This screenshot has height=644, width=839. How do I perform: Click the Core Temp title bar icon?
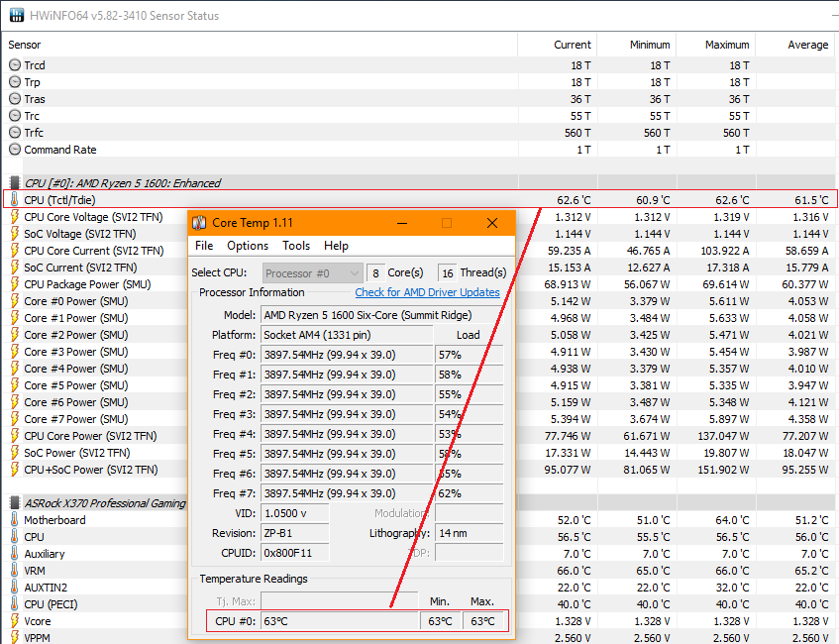[199, 223]
